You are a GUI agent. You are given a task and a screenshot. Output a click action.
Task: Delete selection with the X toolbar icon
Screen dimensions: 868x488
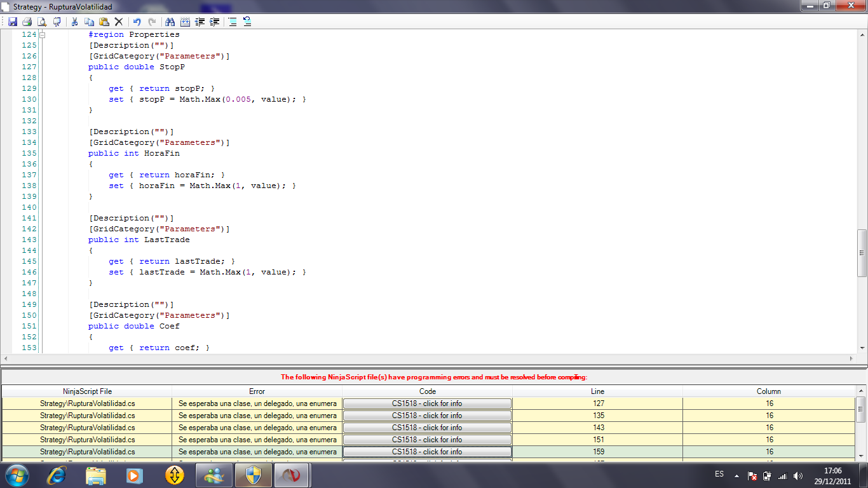point(119,22)
